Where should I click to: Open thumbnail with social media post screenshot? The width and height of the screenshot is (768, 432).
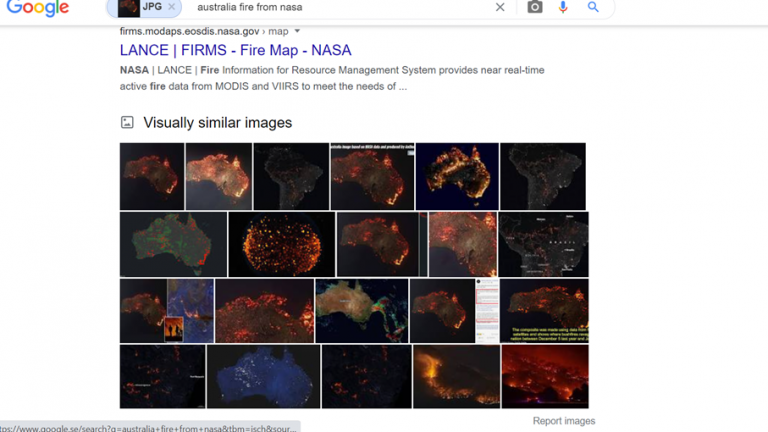click(x=454, y=311)
